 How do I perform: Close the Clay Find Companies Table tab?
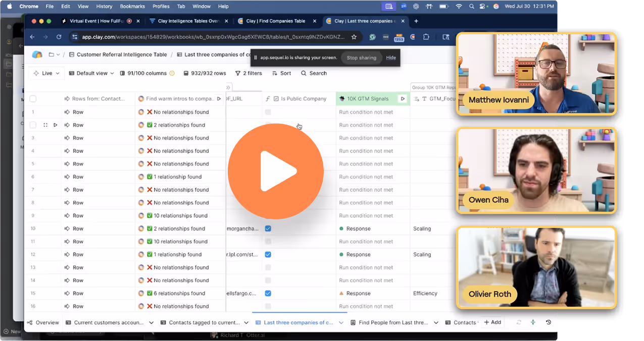tap(315, 21)
